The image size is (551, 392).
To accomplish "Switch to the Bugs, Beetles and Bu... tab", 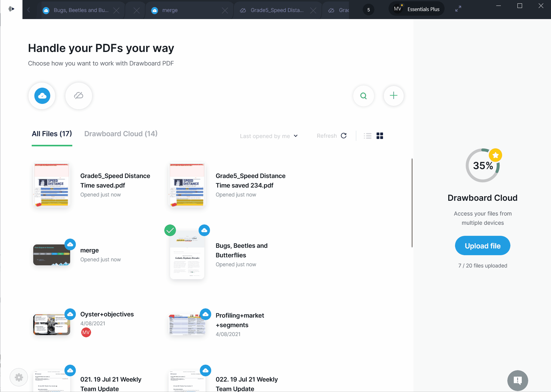I will (x=81, y=10).
